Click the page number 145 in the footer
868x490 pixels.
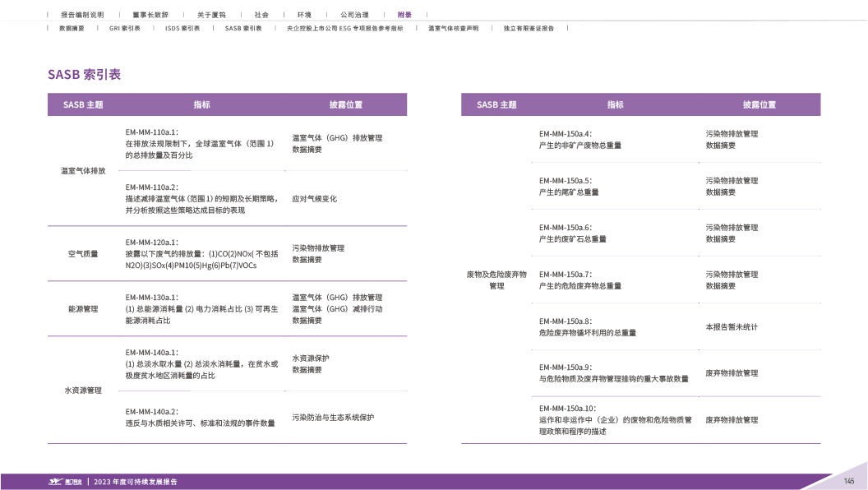click(x=849, y=481)
